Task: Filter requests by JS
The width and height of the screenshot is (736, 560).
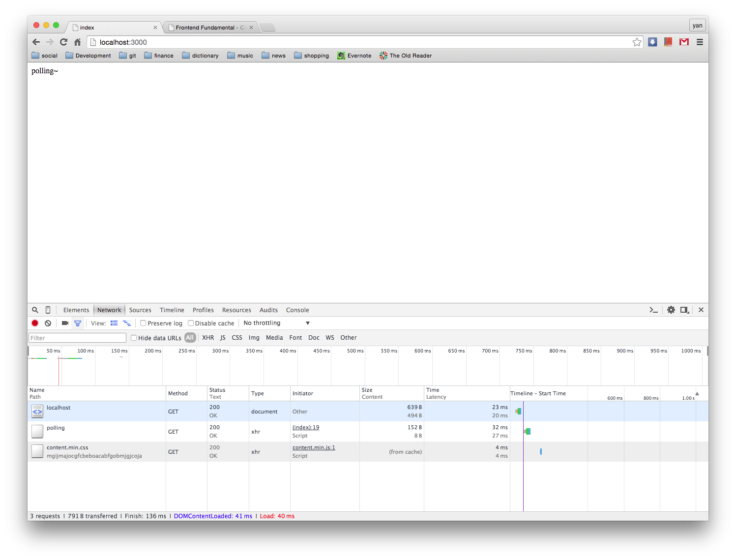Action: (223, 338)
